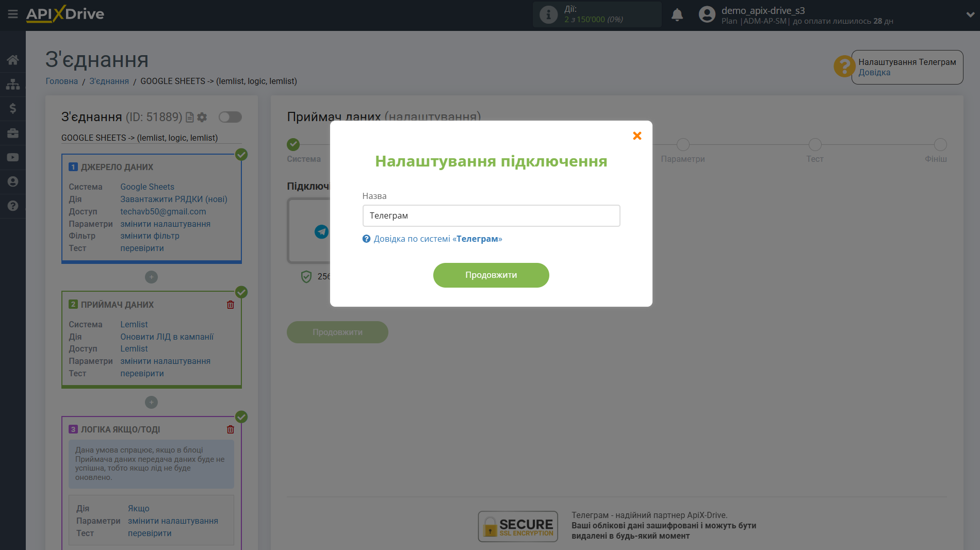Viewport: 980px width, 550px height.
Task: Open the Google Sheets system link
Action: pos(148,187)
